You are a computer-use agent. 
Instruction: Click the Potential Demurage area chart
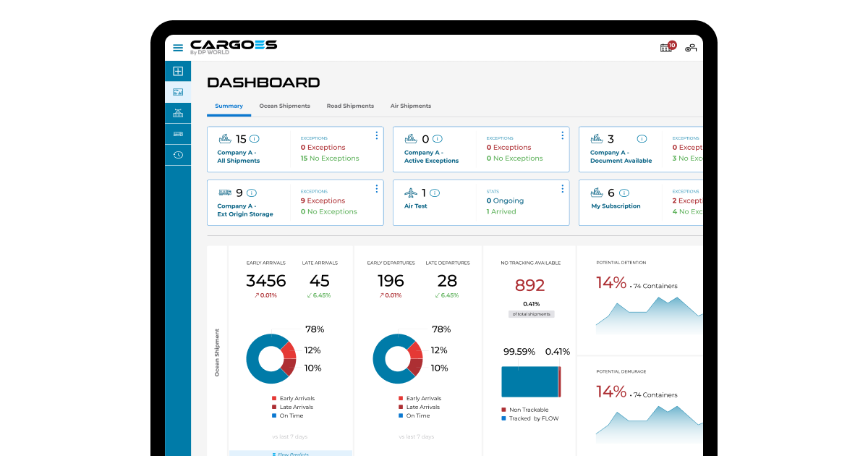[649, 424]
